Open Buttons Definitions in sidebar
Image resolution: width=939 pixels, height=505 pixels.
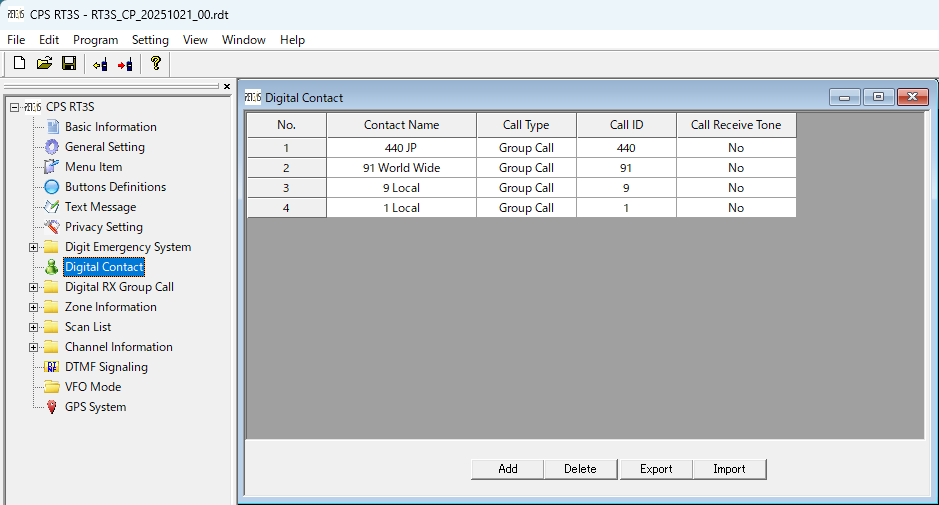pos(115,187)
